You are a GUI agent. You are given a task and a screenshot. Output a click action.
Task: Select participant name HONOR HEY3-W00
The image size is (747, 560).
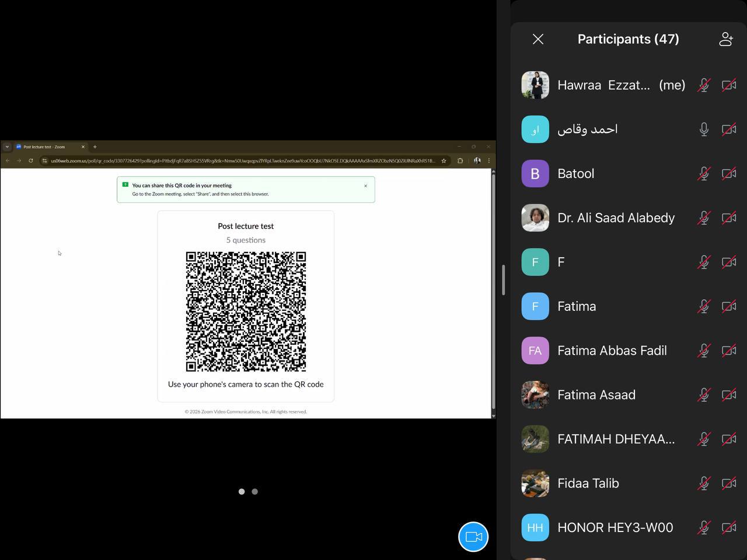pyautogui.click(x=615, y=528)
